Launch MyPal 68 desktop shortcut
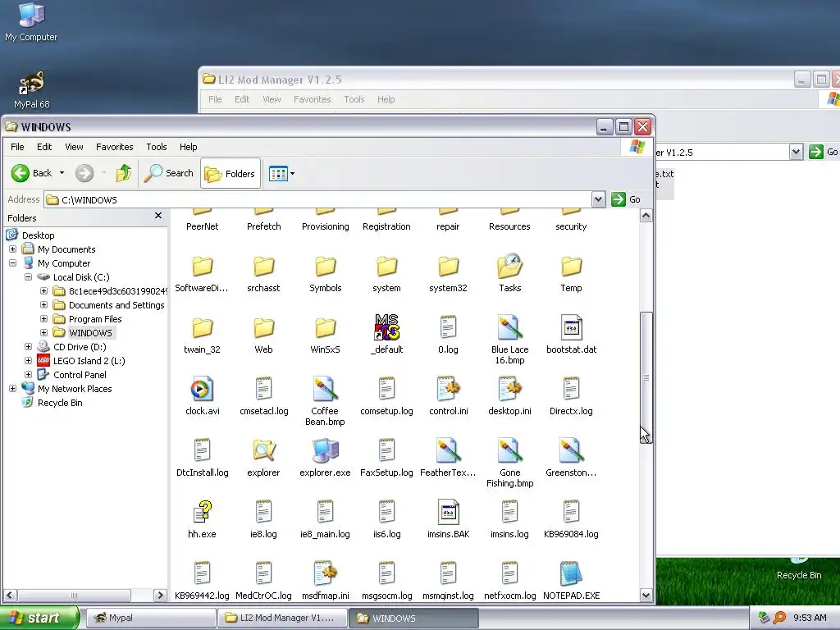840x630 pixels. (31, 89)
